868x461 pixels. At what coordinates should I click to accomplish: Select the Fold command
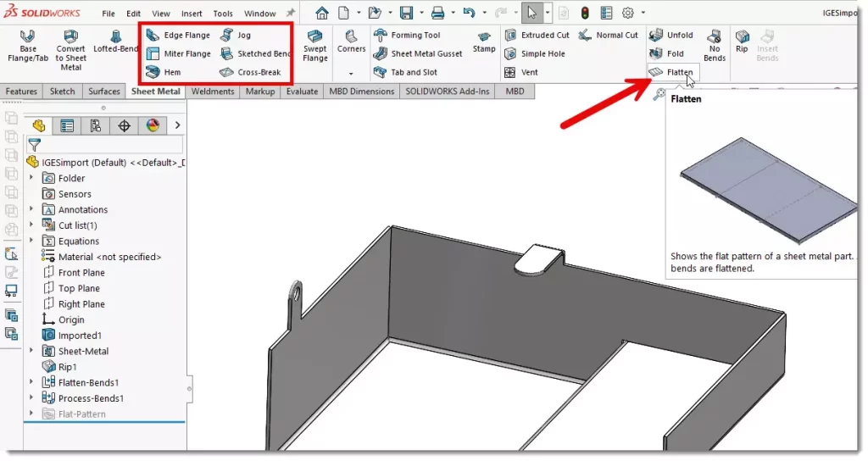[x=666, y=53]
